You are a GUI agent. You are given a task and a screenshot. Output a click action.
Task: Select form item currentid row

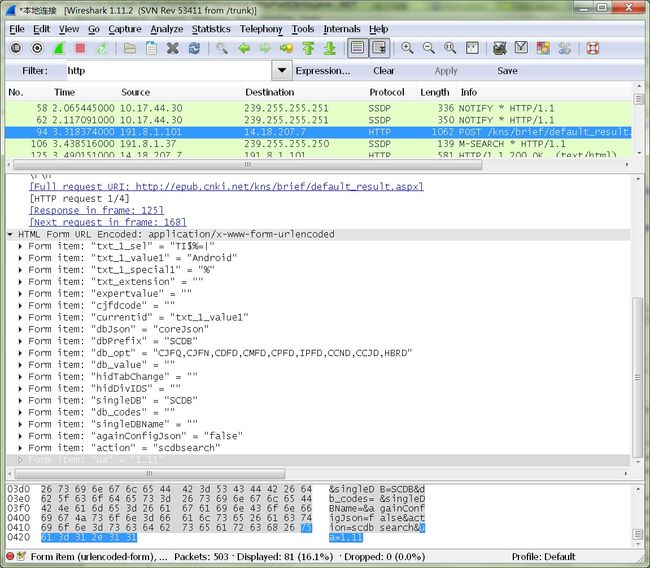click(318, 318)
